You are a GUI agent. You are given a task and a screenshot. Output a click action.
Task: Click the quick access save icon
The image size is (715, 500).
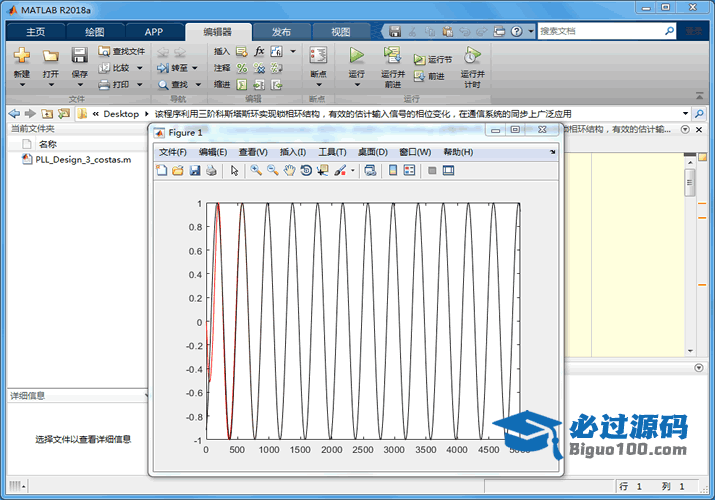[x=395, y=31]
